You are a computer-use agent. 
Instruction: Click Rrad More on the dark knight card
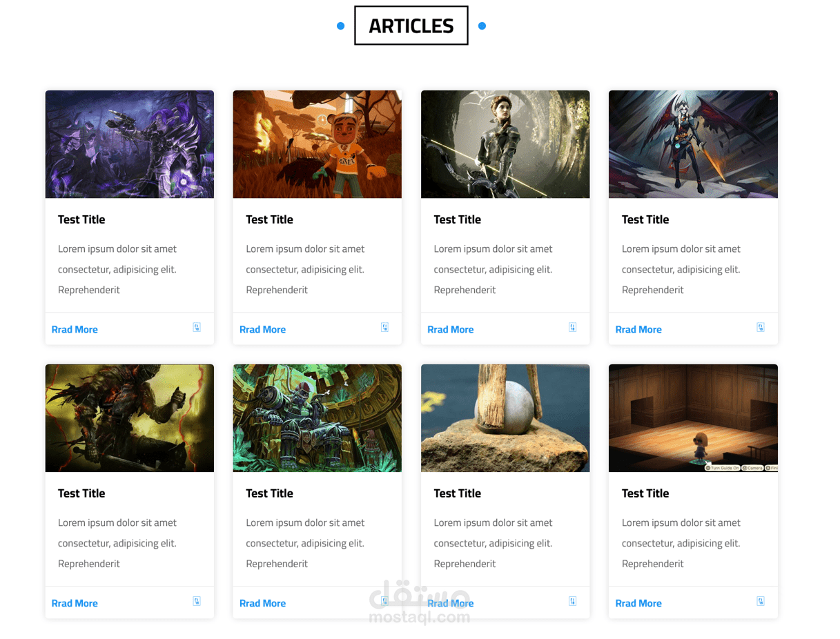coord(75,603)
